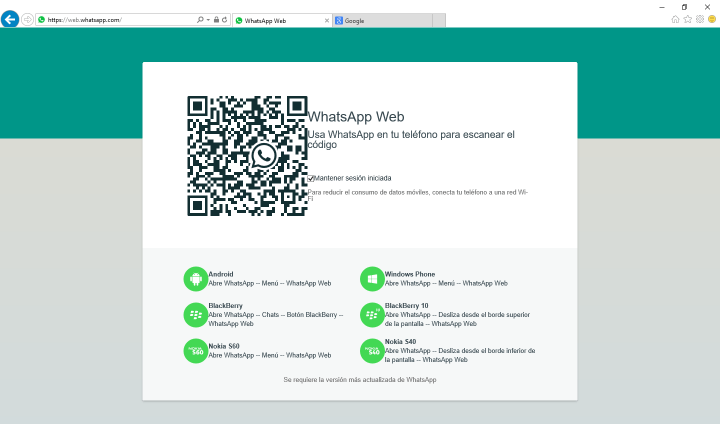The width and height of the screenshot is (720, 424).
Task: Click 'Se requiere la versión más actualizada' text
Action: pos(360,380)
